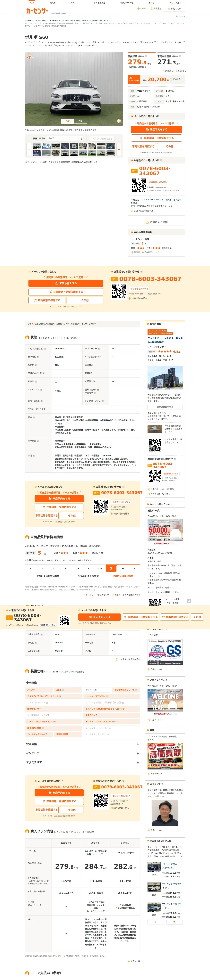Click help icon beside 修復歴 in 状態 table

[x=36, y=365]
